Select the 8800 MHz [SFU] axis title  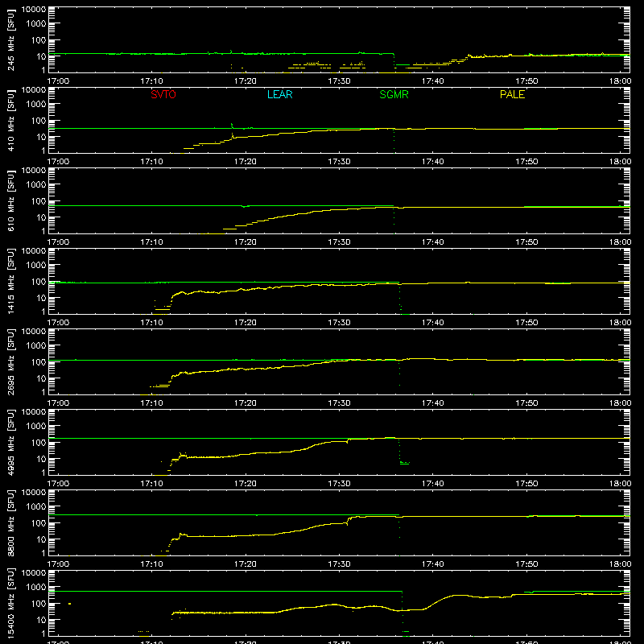11,522
